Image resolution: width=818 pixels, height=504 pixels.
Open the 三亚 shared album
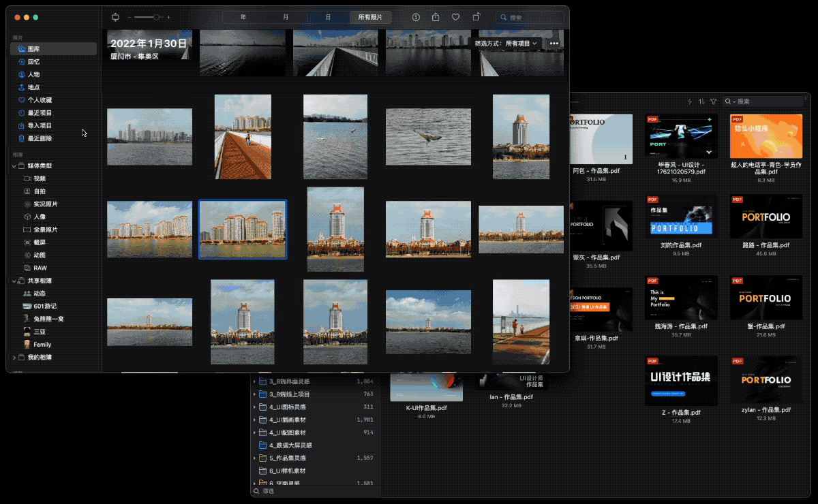(53, 332)
